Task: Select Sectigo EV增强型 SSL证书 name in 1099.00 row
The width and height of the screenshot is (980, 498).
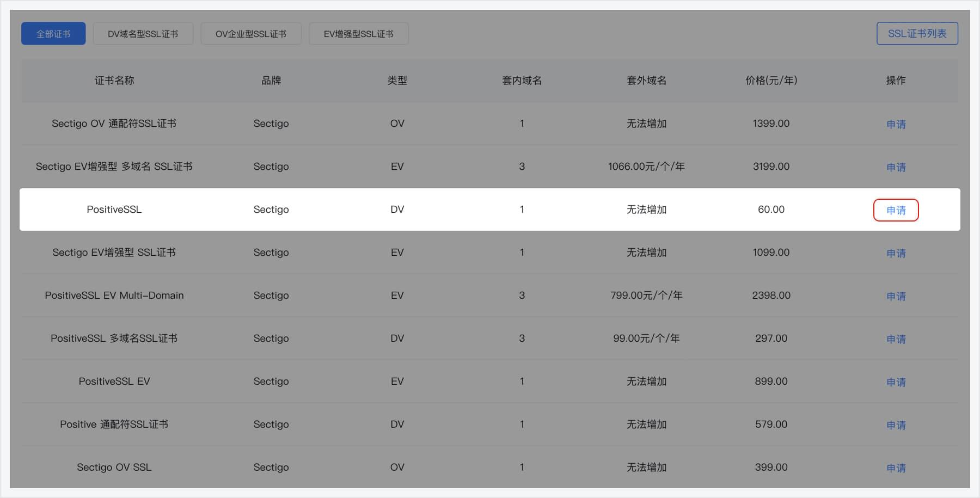Action: pos(114,253)
